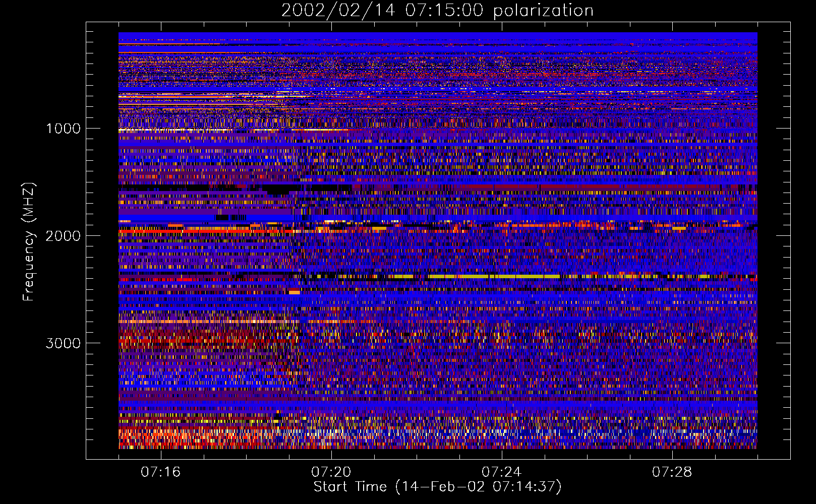Click the 07:24 time tick label

tap(502, 472)
